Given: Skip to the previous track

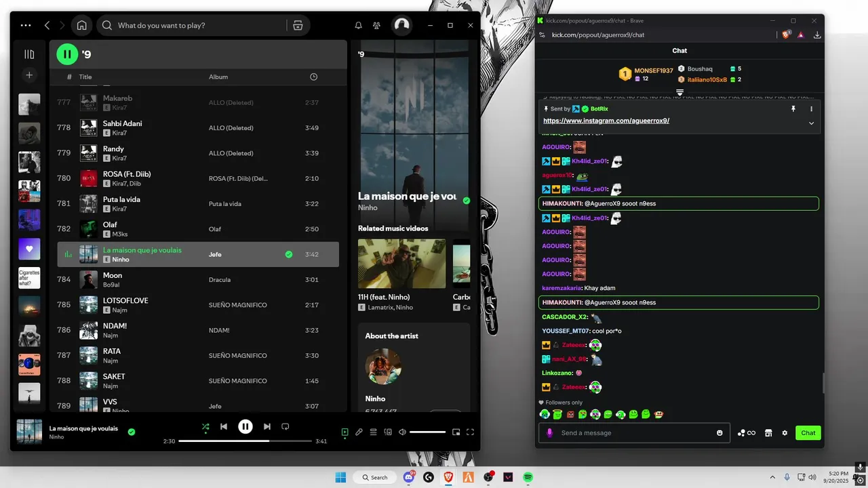Looking at the screenshot, I should pos(224,426).
